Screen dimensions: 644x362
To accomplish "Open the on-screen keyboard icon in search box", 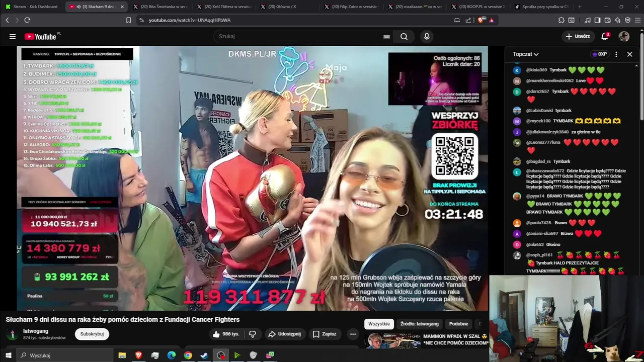I will [x=386, y=36].
